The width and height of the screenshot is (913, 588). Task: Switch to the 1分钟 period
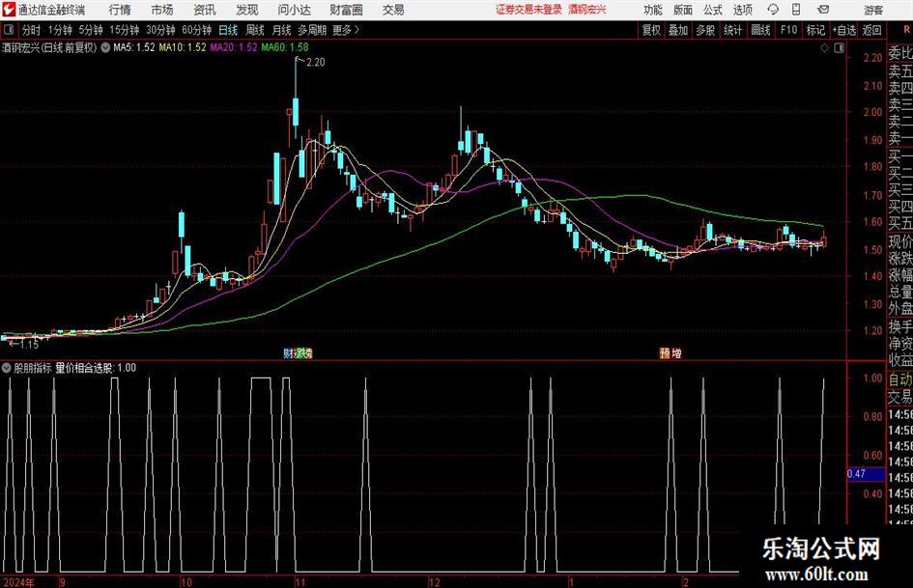59,30
